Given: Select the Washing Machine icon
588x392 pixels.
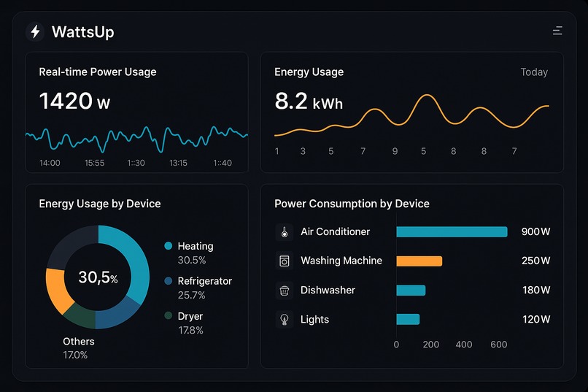Looking at the screenshot, I should [x=285, y=261].
